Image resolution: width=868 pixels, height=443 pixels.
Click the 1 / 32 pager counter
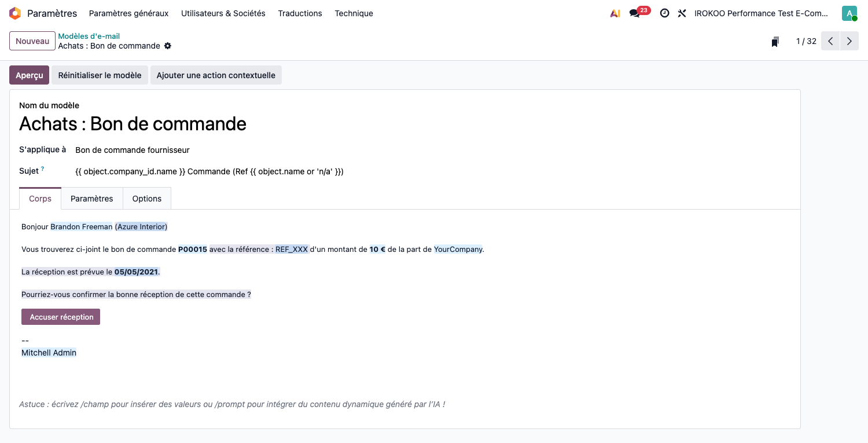[x=806, y=41]
